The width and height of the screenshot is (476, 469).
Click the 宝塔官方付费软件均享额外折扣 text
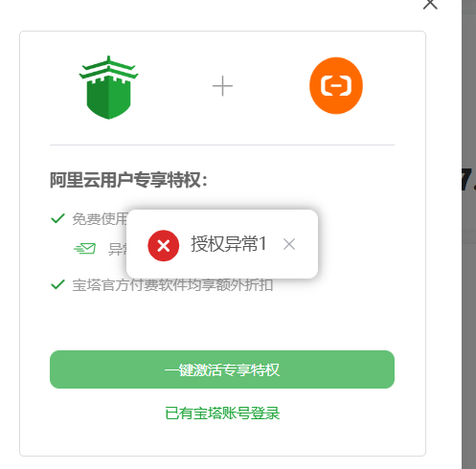(x=172, y=285)
